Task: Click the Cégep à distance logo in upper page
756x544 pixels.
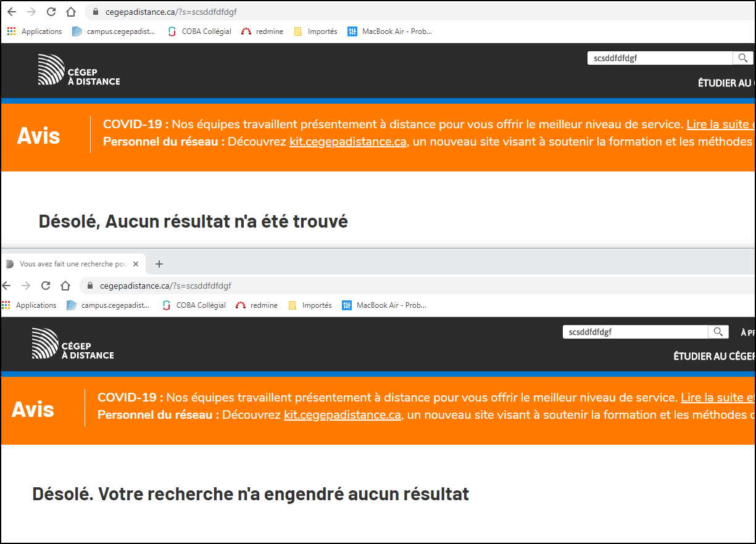Action: 79,70
